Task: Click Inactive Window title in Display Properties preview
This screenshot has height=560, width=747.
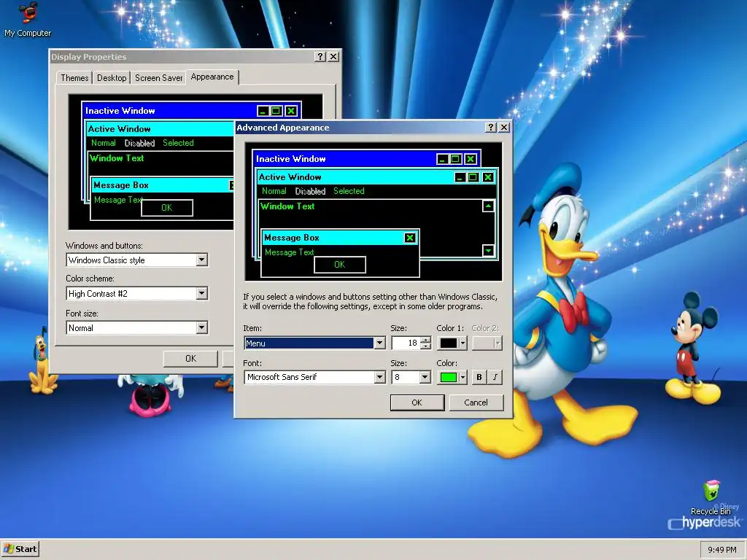Action: [x=120, y=111]
